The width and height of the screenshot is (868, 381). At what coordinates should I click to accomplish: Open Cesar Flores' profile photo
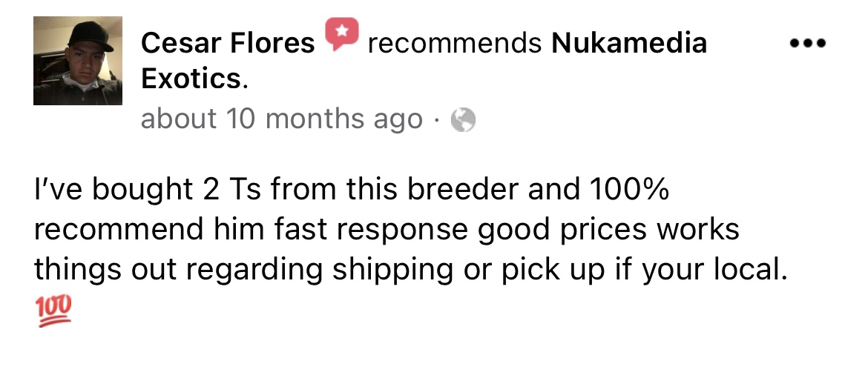(x=77, y=61)
